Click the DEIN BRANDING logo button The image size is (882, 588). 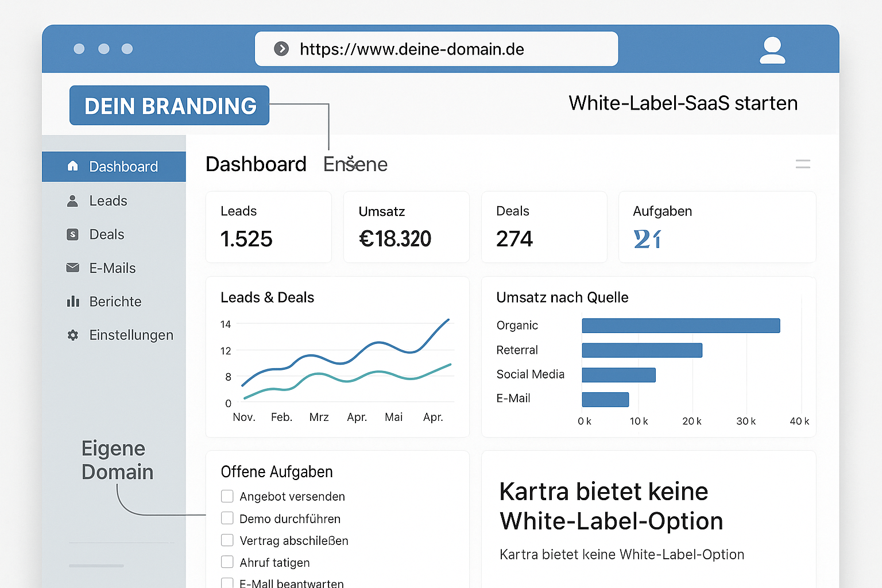point(169,106)
